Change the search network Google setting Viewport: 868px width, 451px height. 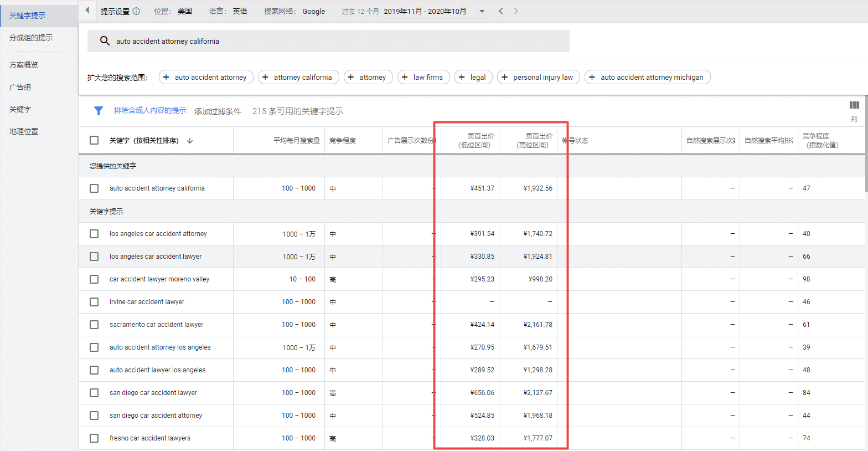[314, 11]
